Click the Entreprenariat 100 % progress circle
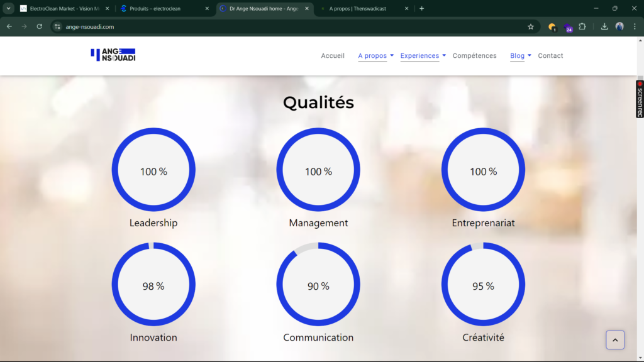This screenshot has width=644, height=362. tap(483, 170)
